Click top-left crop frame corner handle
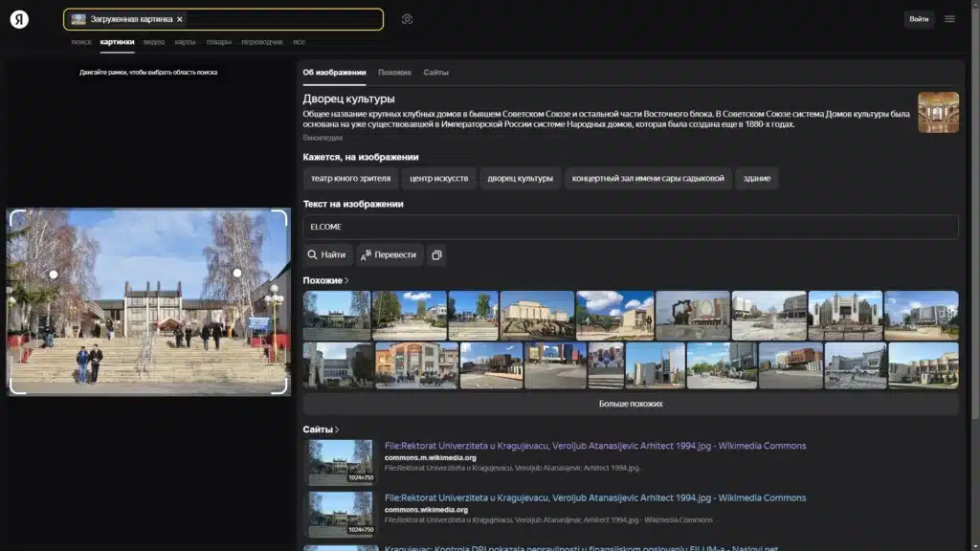Image resolution: width=980 pixels, height=551 pixels. [16, 216]
